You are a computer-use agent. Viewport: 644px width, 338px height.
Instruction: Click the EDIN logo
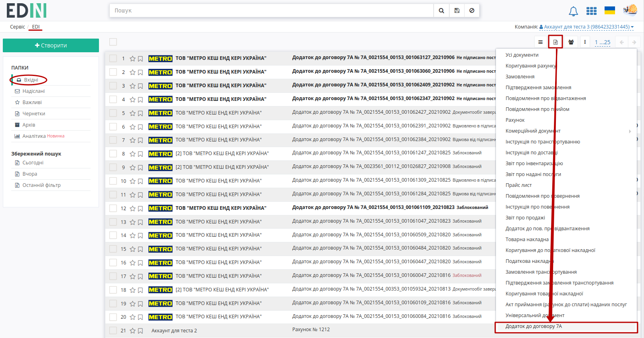coord(27,10)
